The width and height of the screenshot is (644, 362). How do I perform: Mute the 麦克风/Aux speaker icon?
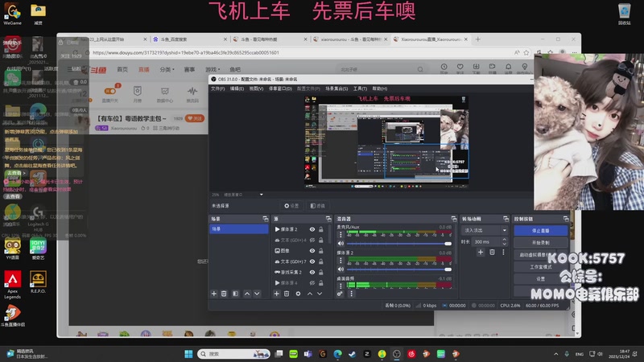point(341,244)
